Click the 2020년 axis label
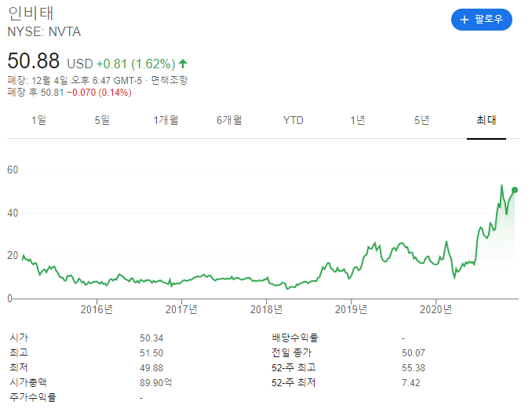This screenshot has width=532, height=416. pyautogui.click(x=435, y=309)
